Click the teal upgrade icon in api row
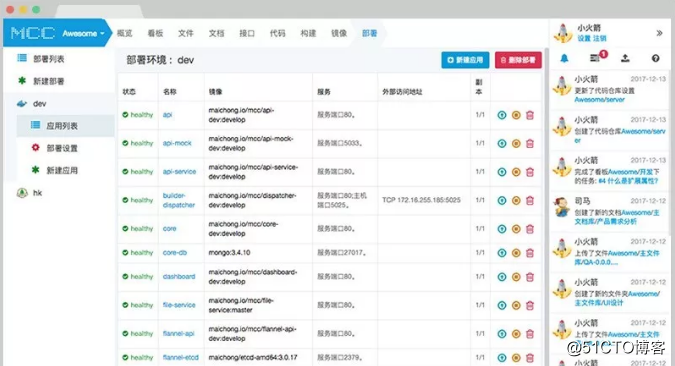The width and height of the screenshot is (675, 366). coord(502,115)
